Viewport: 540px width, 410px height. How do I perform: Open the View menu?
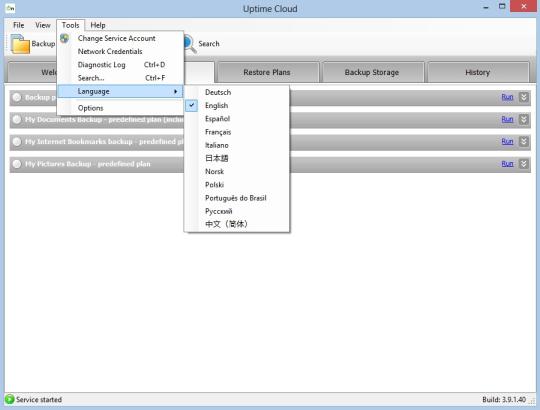click(x=43, y=25)
